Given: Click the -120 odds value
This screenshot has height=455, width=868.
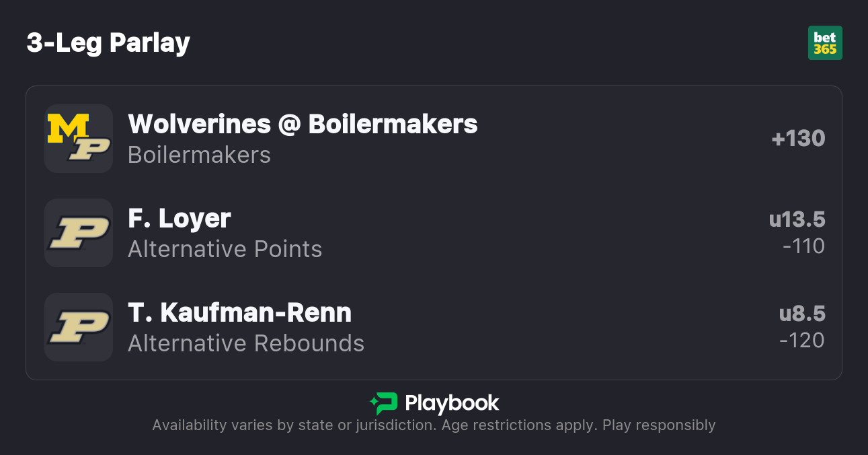Looking at the screenshot, I should click(801, 341).
